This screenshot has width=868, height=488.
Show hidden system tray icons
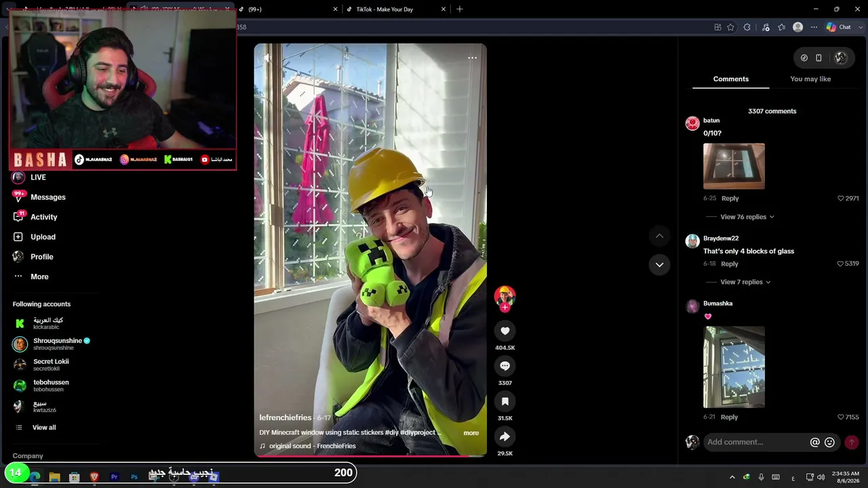[x=732, y=477]
